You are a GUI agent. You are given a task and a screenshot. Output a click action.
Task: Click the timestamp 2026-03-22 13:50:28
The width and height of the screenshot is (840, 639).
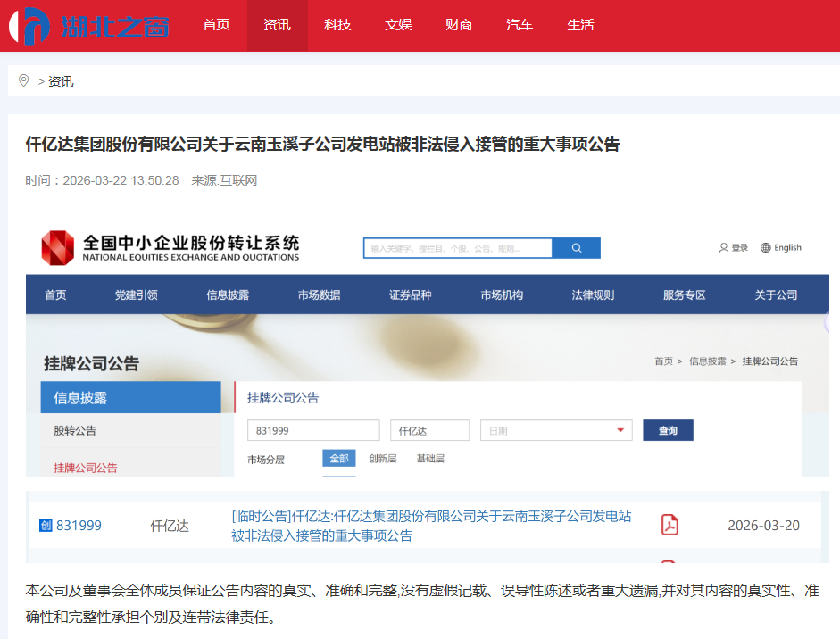(x=121, y=180)
